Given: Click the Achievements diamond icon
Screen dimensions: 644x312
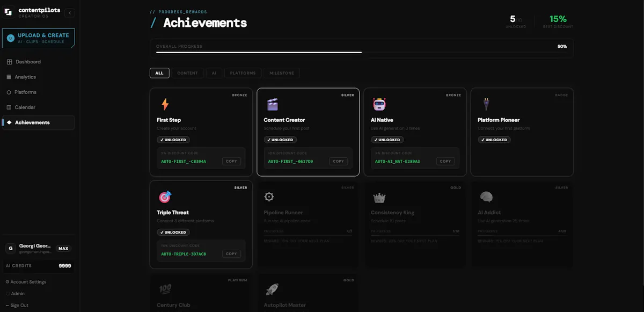Looking at the screenshot, I should pyautogui.click(x=9, y=122).
